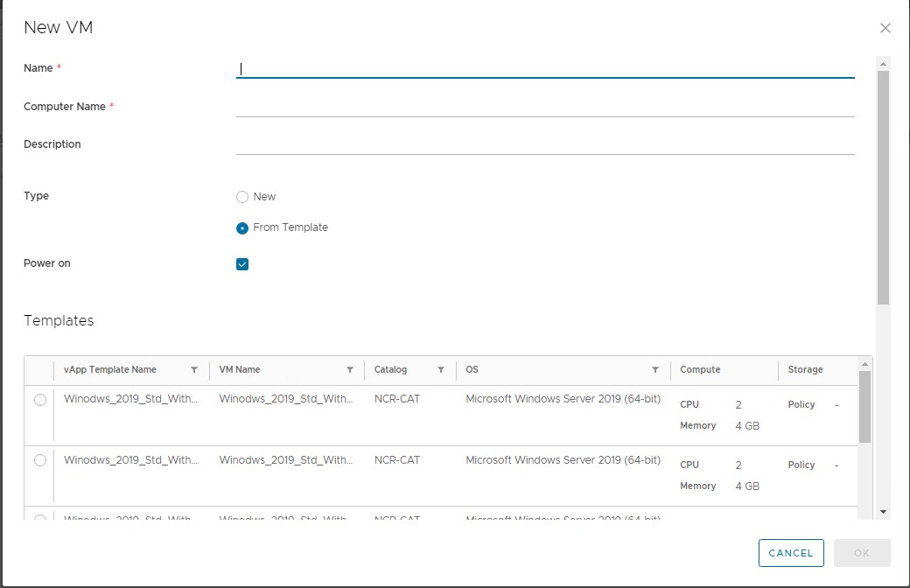Screen dimensions: 910x588
Task: Select the New type radio button
Action: 242,196
